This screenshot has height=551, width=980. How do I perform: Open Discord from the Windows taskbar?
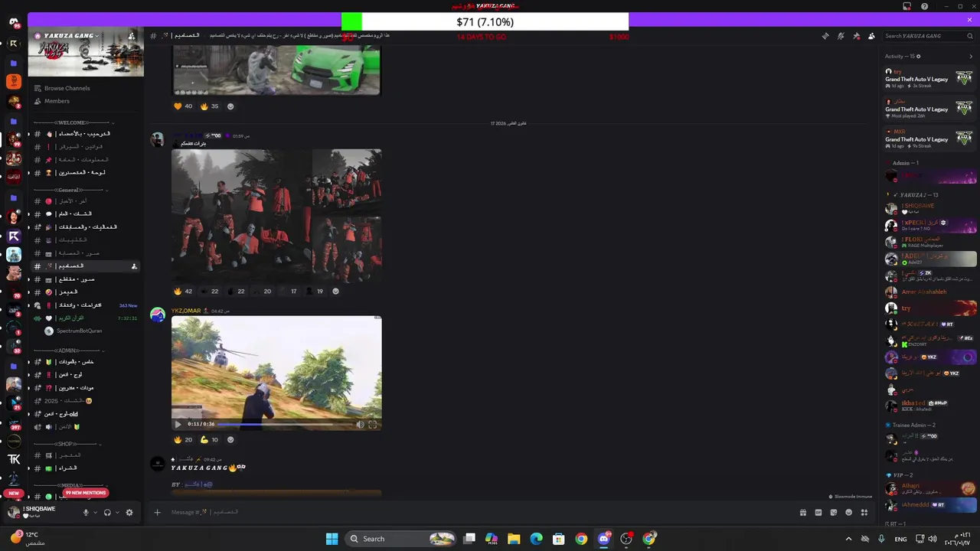(603, 539)
